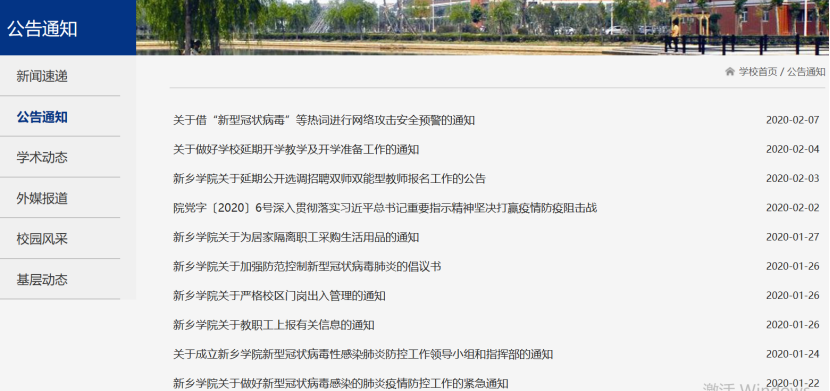The width and height of the screenshot is (830, 391).
Task: Select 新闻速递 in the sidebar
Action: coord(42,76)
